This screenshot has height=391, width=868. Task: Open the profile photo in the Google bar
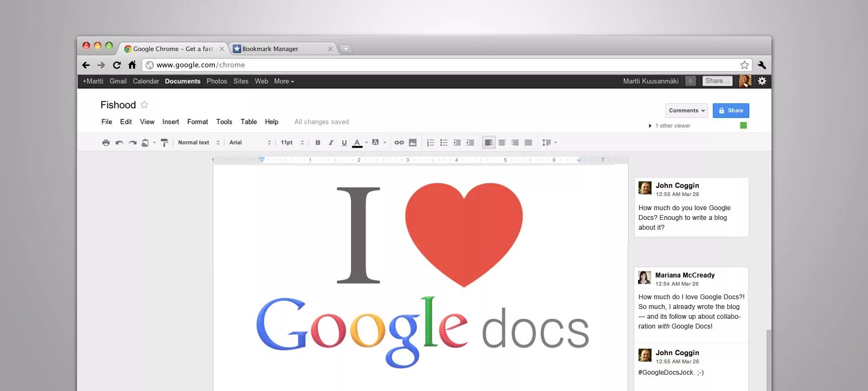pos(745,81)
